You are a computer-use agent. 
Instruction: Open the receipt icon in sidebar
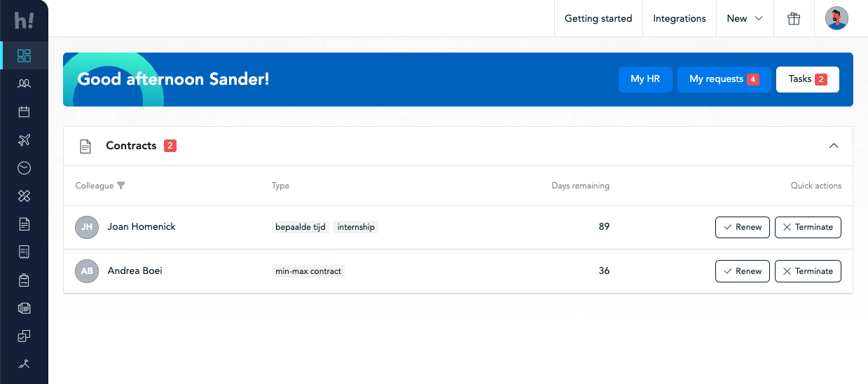[24, 252]
